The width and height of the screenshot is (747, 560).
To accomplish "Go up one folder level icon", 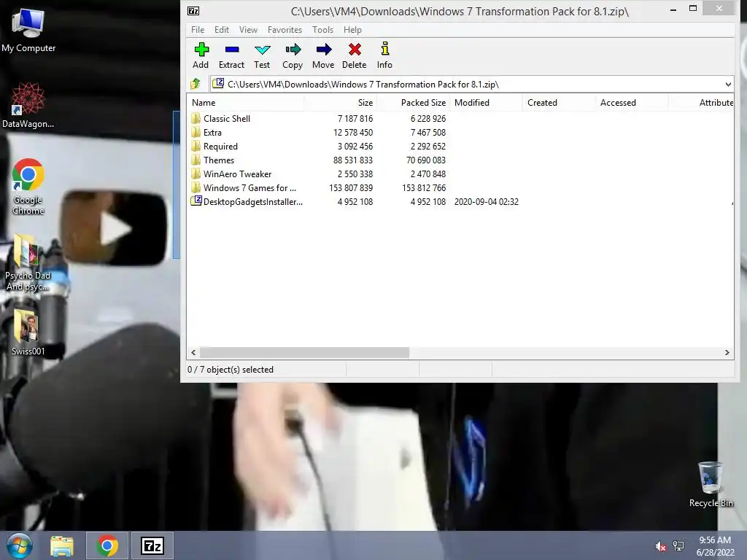I will pyautogui.click(x=196, y=85).
